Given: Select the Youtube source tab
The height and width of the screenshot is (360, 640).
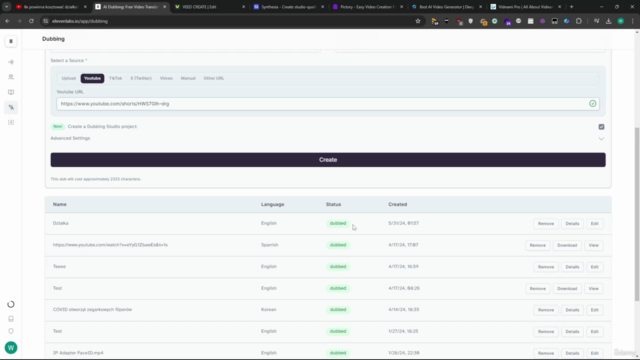Looking at the screenshot, I should (x=92, y=78).
